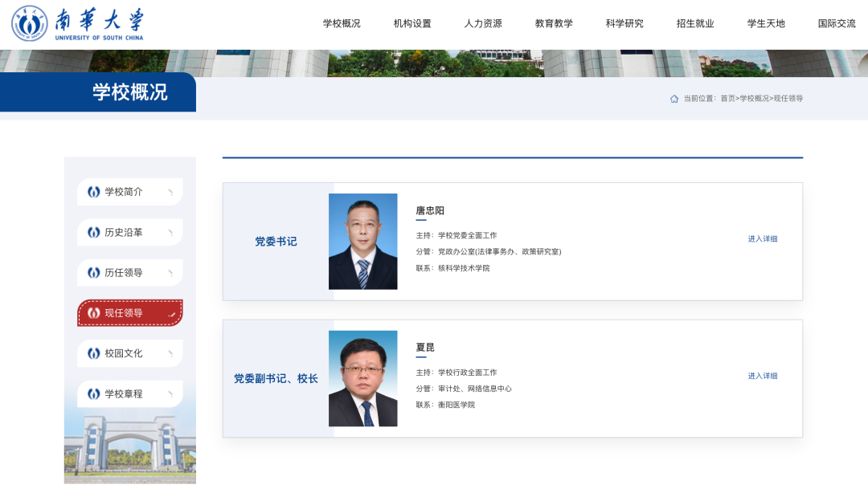Expand the chevron on 学校简介 item
This screenshot has width=868, height=497.
point(169,192)
